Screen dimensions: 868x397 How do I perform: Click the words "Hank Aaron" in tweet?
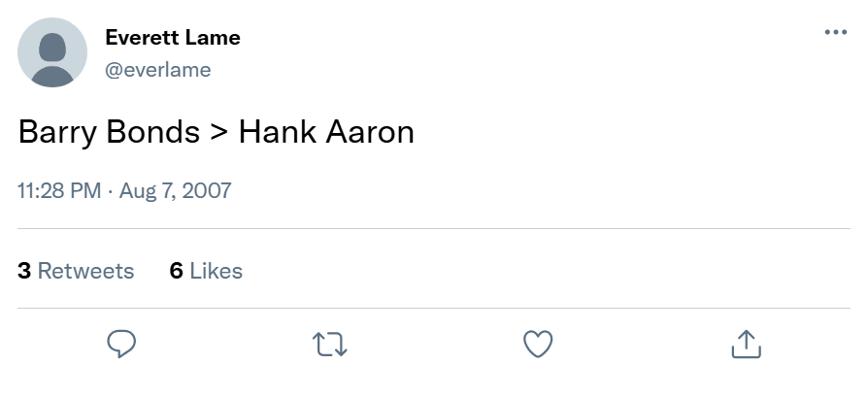coord(326,132)
